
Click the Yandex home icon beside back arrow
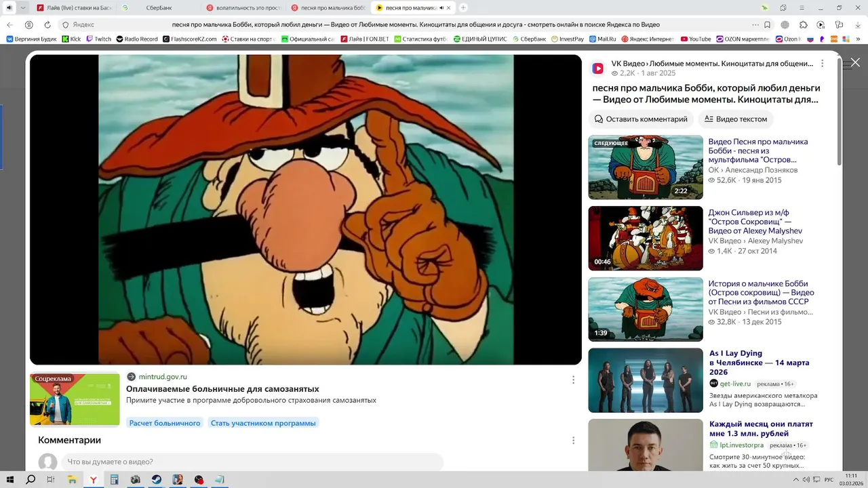[x=28, y=24]
